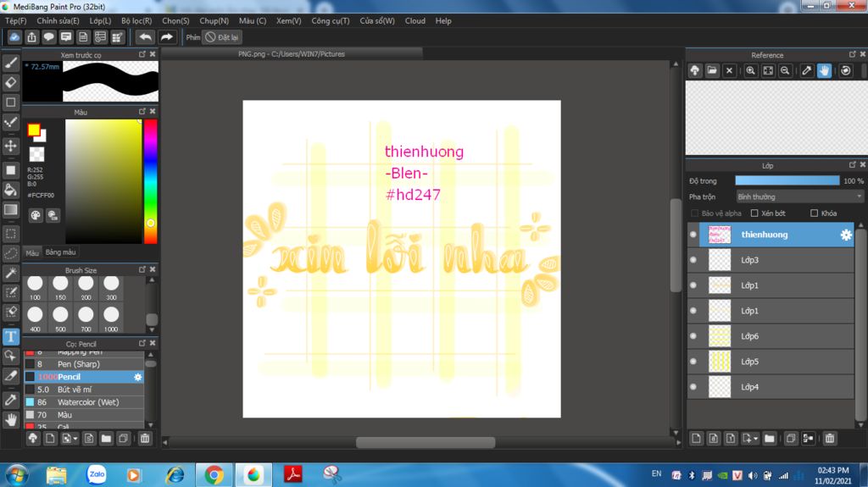The image size is (868, 487).
Task: Select Reference panel hand tool
Action: click(824, 70)
